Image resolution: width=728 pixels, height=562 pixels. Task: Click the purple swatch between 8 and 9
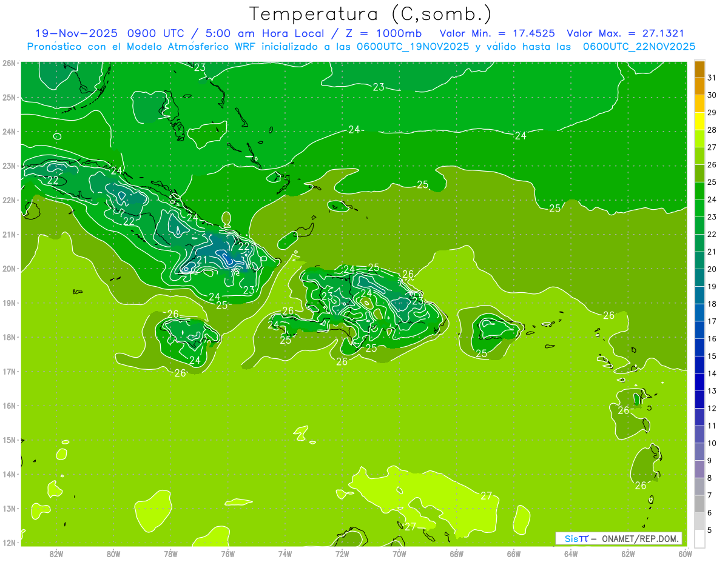(x=700, y=469)
